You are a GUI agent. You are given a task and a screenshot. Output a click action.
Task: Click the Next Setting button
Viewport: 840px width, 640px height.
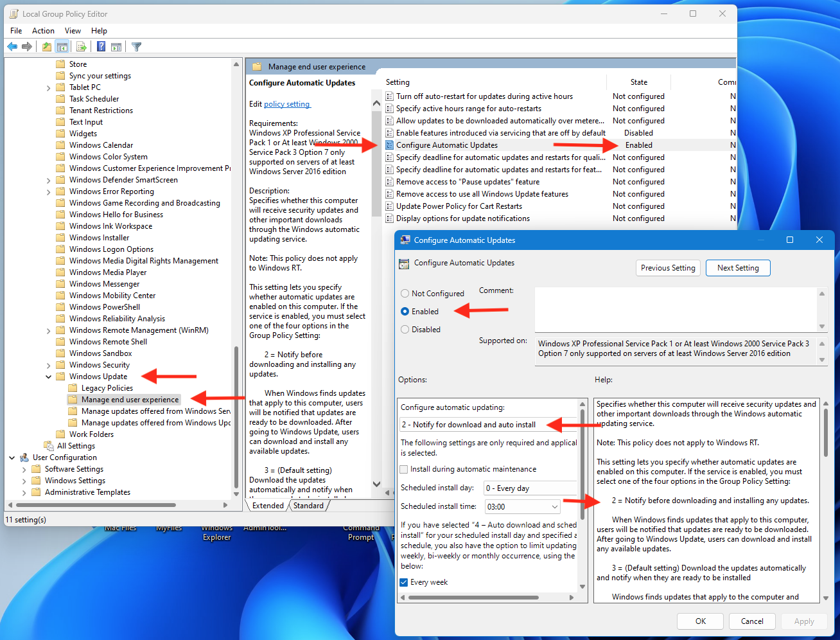[x=738, y=268]
